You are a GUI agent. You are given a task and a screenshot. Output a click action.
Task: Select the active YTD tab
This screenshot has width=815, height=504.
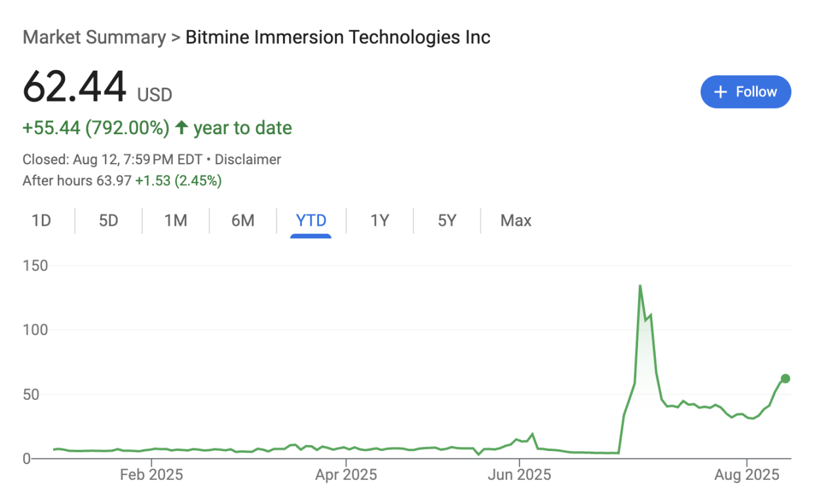point(311,221)
